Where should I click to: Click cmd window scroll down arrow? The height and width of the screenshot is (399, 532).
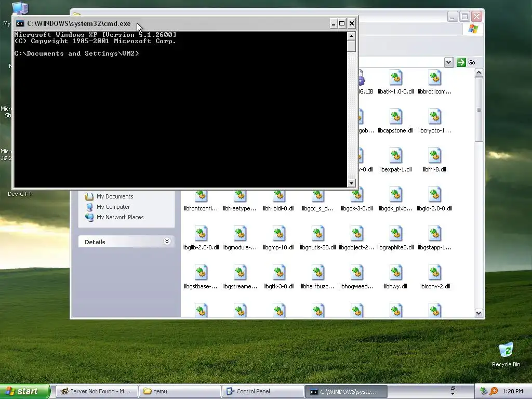coord(351,183)
